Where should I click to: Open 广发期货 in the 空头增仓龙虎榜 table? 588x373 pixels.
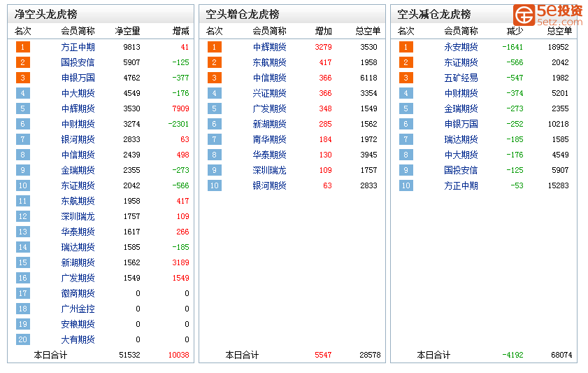[270, 108]
